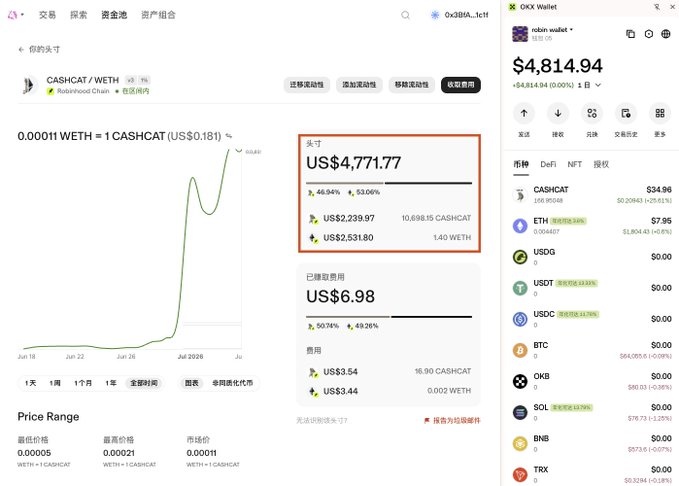Select the NFT tab
Screen dimensions: 679x486
(575, 165)
